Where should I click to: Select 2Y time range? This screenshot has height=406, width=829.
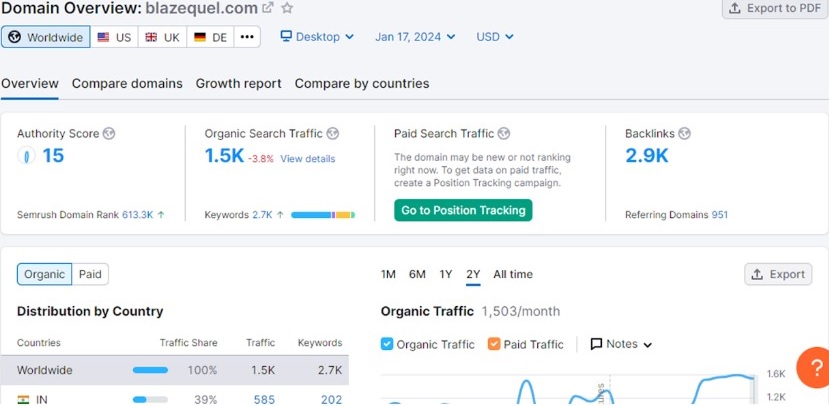coord(473,274)
